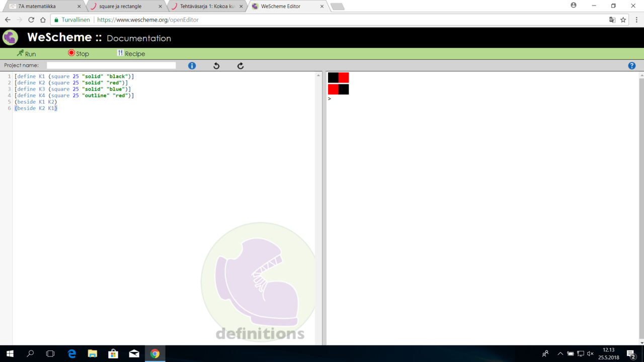
Task: Click the redo arrow icon
Action: tap(240, 66)
